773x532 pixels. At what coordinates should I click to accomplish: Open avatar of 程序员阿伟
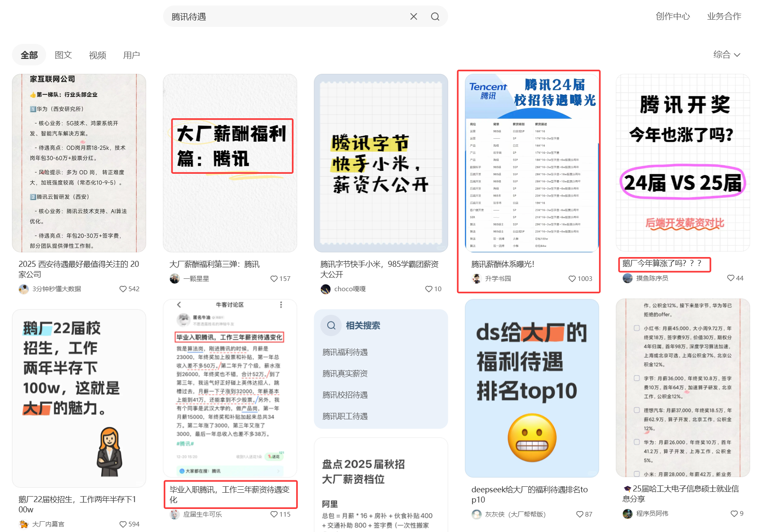tap(627, 514)
